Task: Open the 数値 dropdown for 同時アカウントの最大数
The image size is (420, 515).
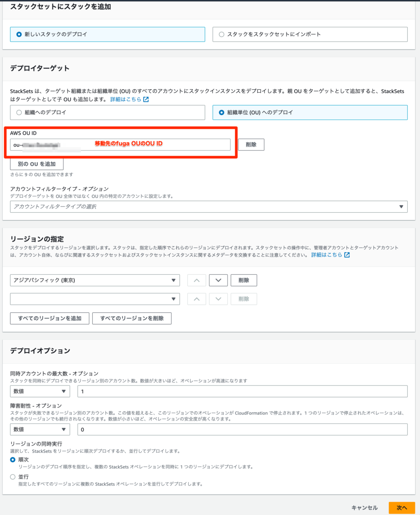Action: (40, 391)
